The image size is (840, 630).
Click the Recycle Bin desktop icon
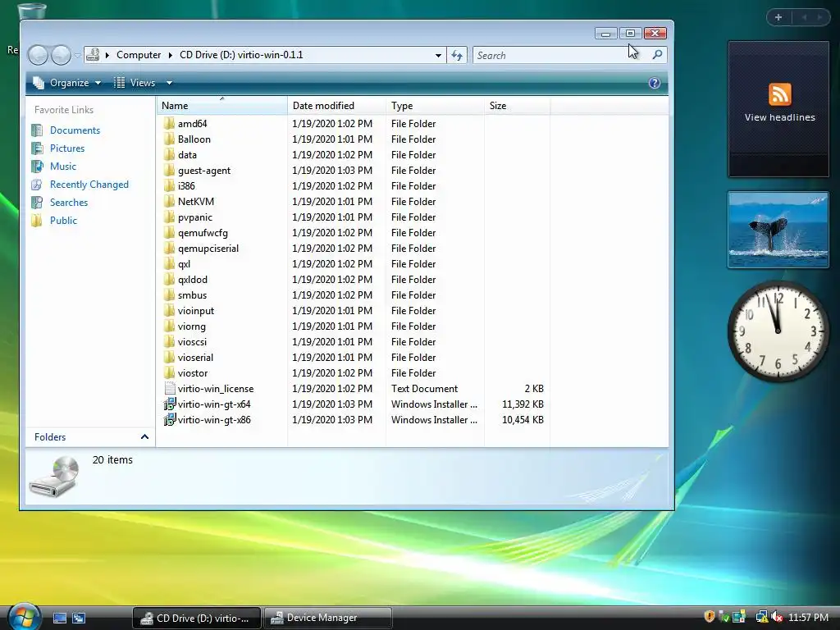[x=30, y=10]
